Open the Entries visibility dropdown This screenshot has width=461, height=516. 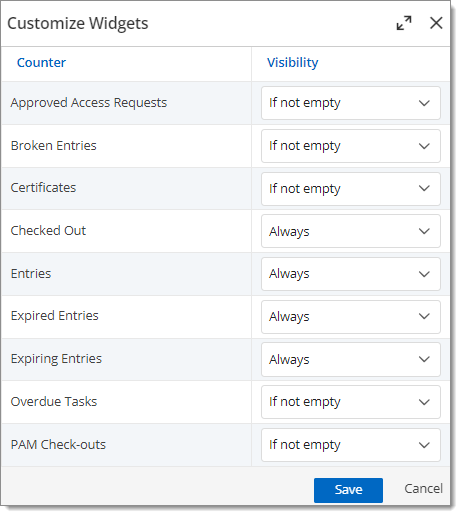(x=351, y=274)
